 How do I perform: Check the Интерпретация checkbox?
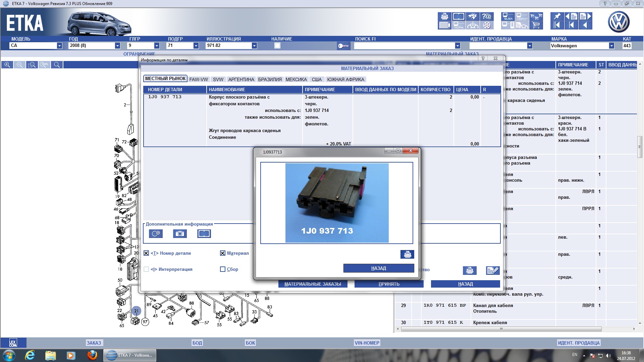pos(146,269)
